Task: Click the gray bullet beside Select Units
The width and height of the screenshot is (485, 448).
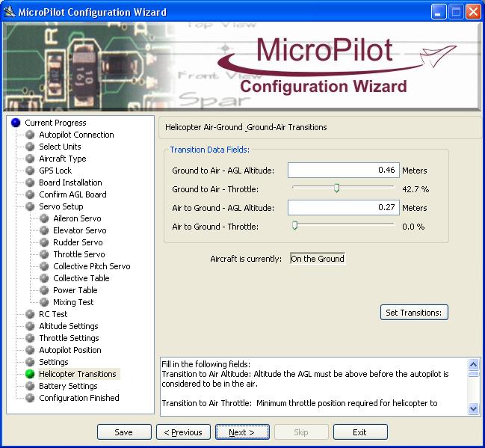Action: click(x=30, y=147)
